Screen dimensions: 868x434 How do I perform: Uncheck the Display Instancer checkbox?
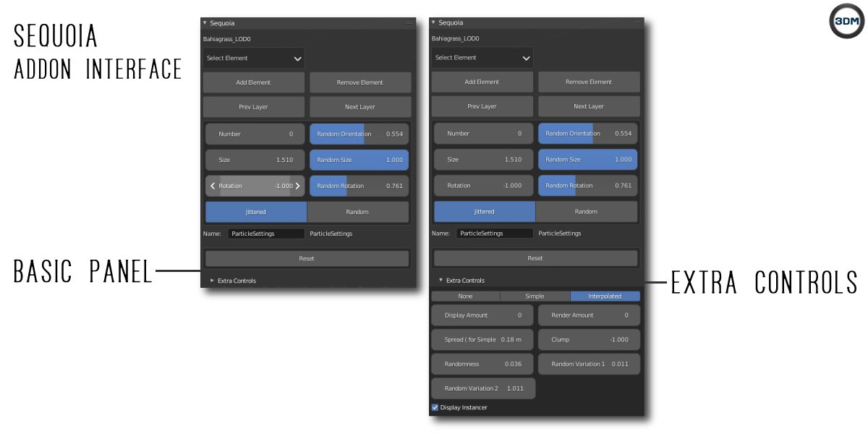(435, 407)
